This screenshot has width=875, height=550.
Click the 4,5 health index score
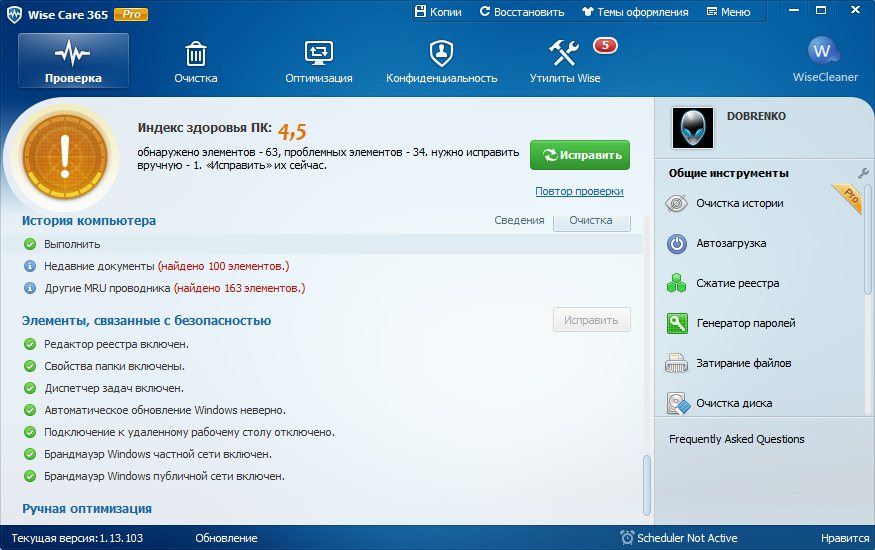point(292,132)
